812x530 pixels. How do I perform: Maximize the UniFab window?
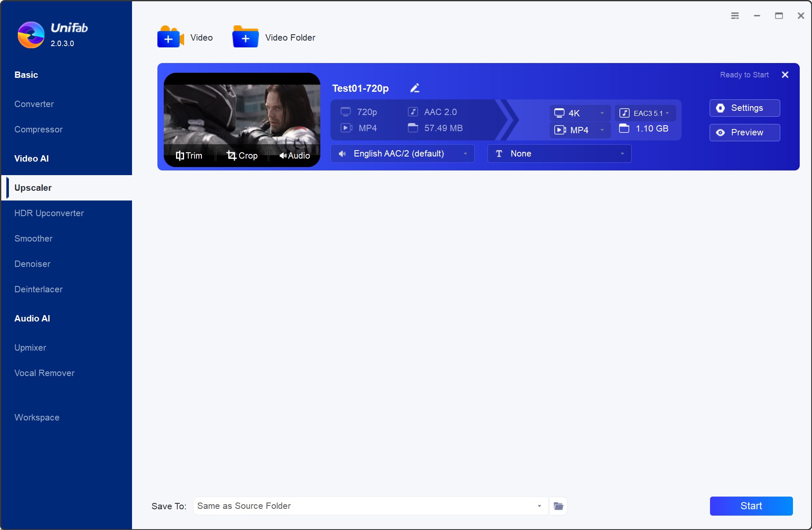coord(779,16)
